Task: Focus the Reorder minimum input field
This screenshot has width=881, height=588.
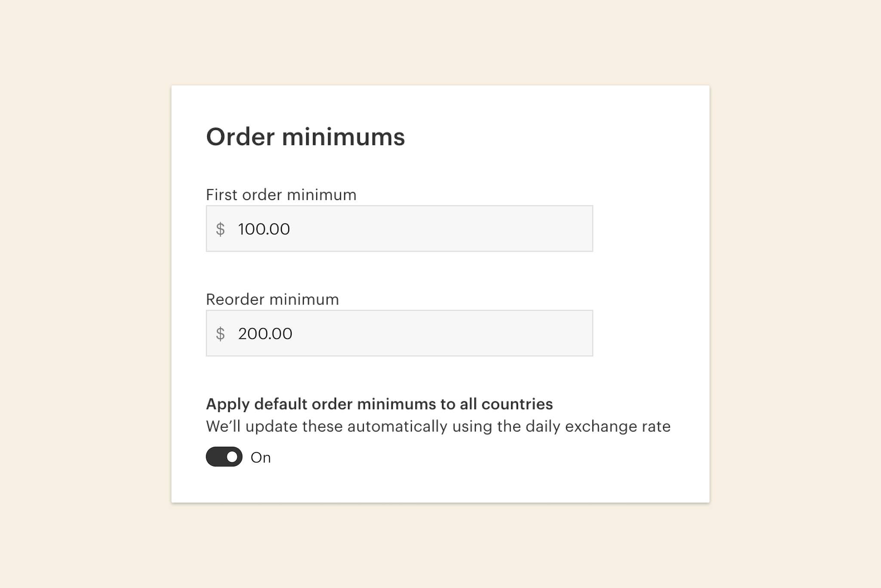Action: pos(399,333)
